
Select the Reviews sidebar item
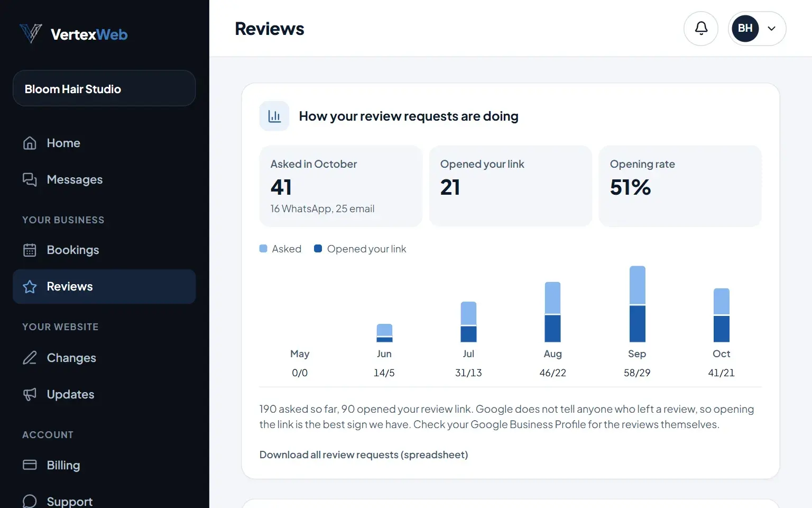coord(104,286)
